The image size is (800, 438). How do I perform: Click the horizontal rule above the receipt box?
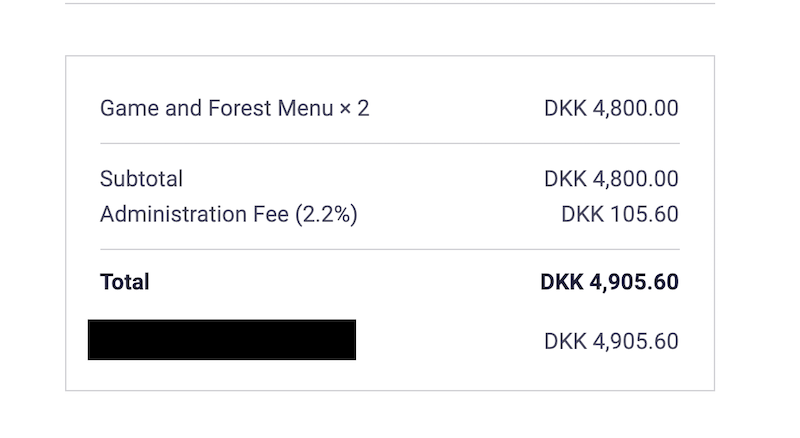click(x=390, y=4)
